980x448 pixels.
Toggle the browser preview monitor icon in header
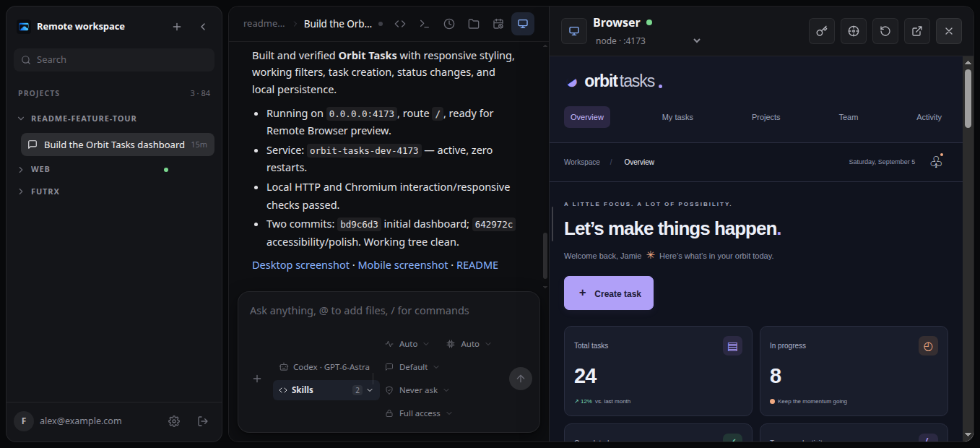(x=523, y=24)
